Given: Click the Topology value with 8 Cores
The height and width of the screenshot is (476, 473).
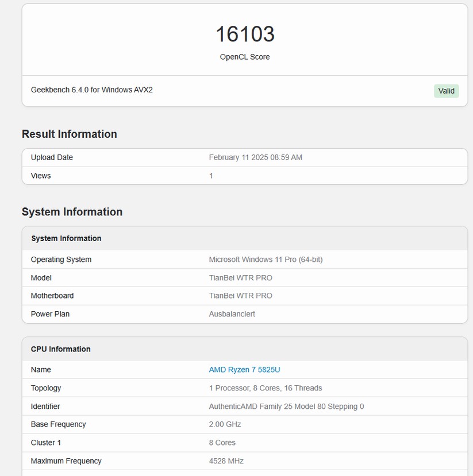Looking at the screenshot, I should [265, 388].
